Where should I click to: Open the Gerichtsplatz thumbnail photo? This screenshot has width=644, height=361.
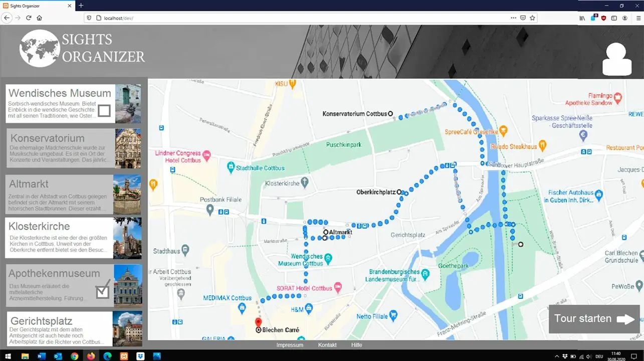coord(127,328)
